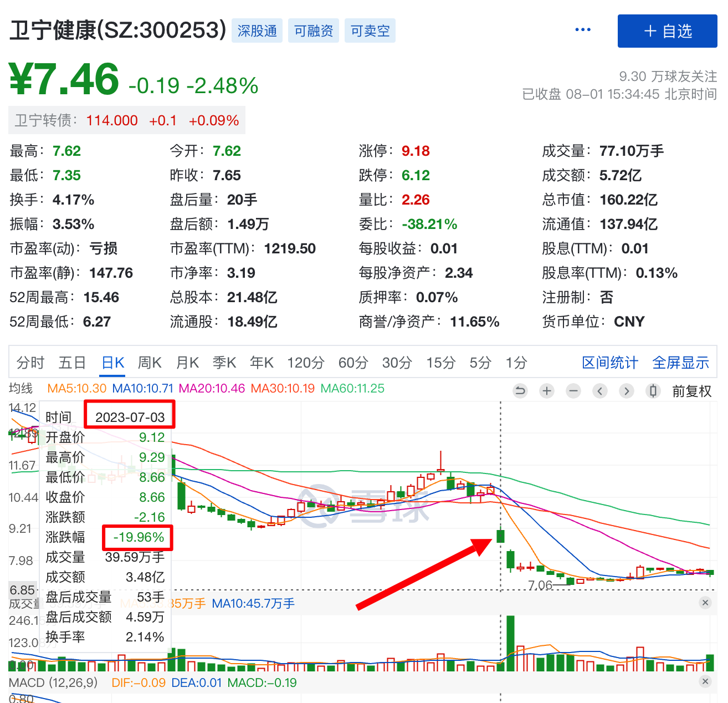
Task: Click 全屏显示 to show fullscreen chart
Action: click(680, 363)
